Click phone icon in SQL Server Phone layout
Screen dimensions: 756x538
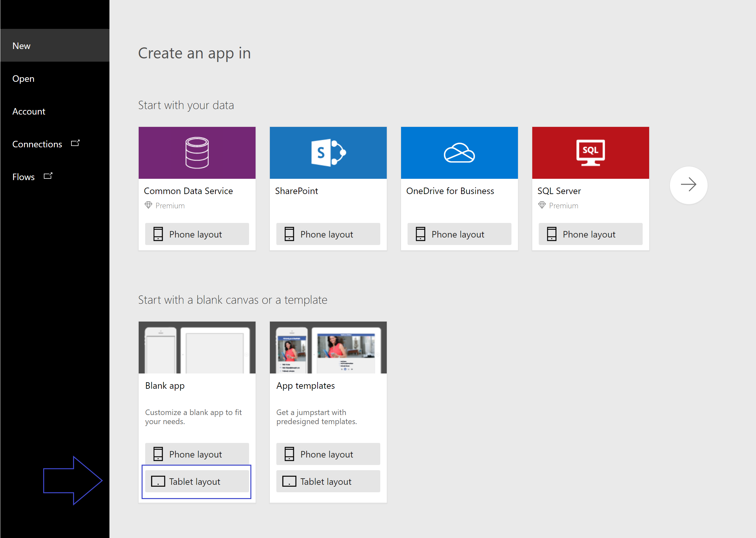(552, 234)
